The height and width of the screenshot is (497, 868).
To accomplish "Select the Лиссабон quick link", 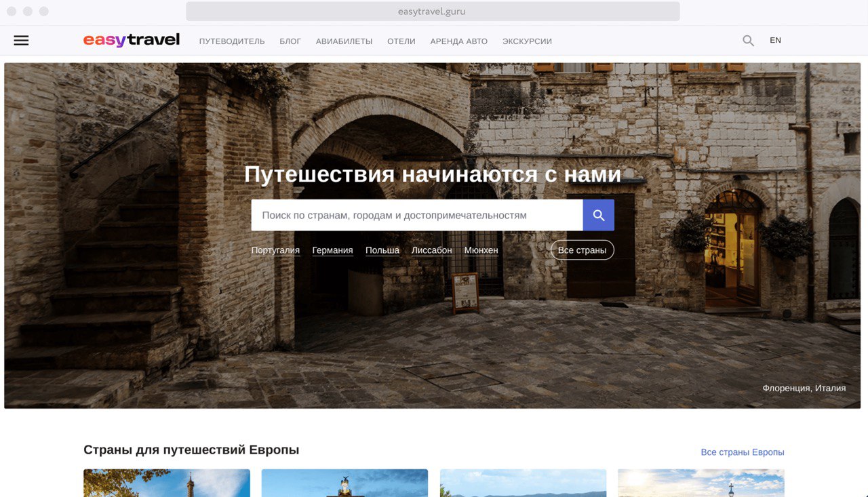I will [x=432, y=250].
